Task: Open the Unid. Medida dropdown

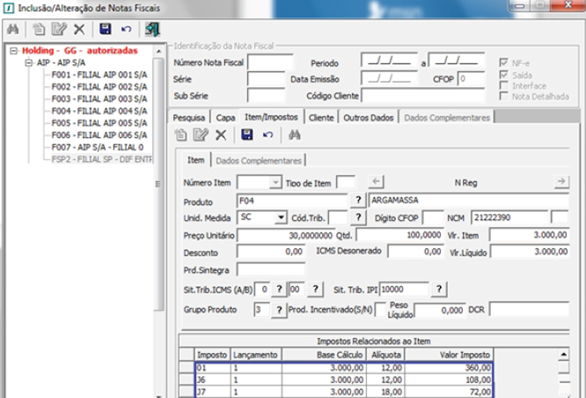Action: pyautogui.click(x=281, y=217)
